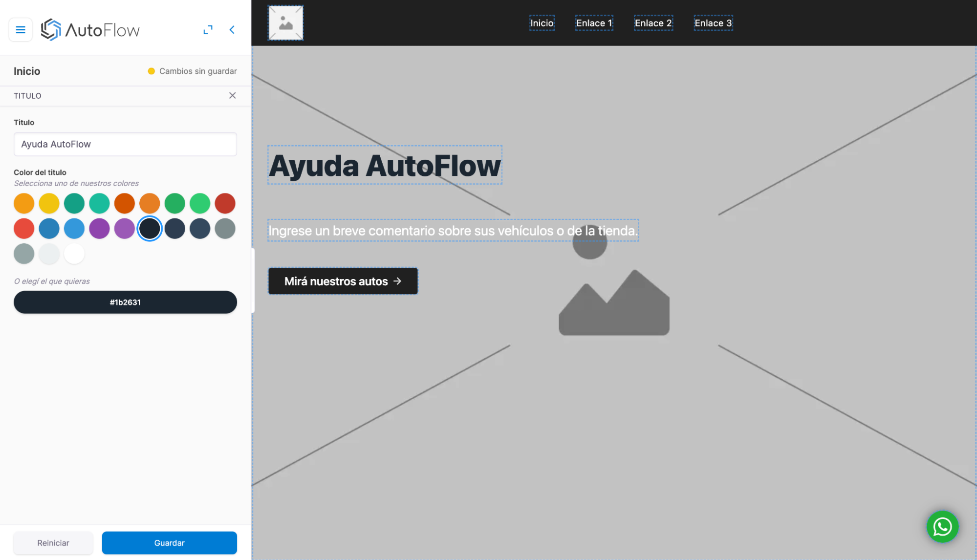
Task: Choose the dark red swatch in first row
Action: [x=225, y=203]
